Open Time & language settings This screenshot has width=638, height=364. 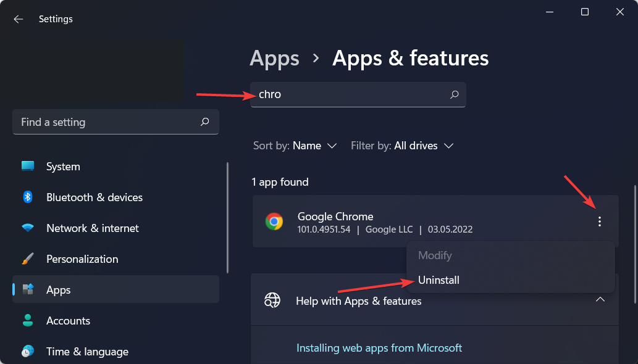[87, 352]
